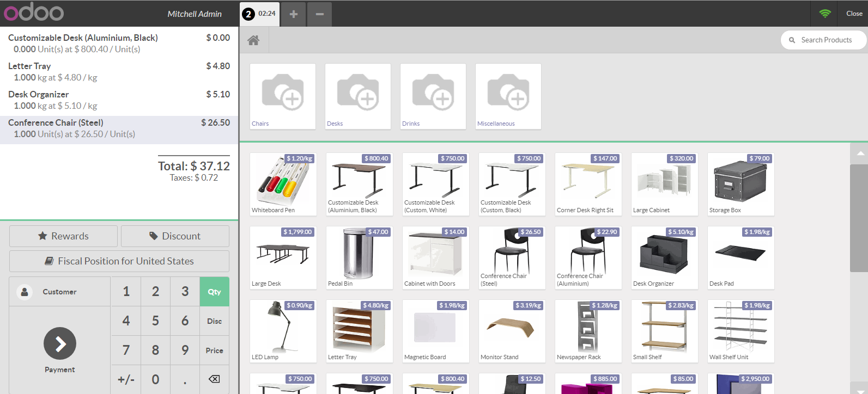Click the backspace key on numpad
Image resolution: width=868 pixels, height=394 pixels.
[214, 379]
